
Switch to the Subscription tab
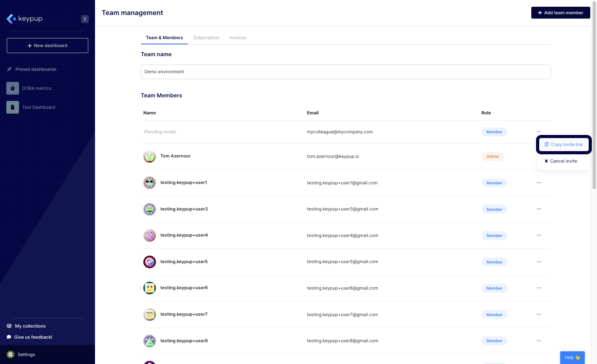point(206,38)
